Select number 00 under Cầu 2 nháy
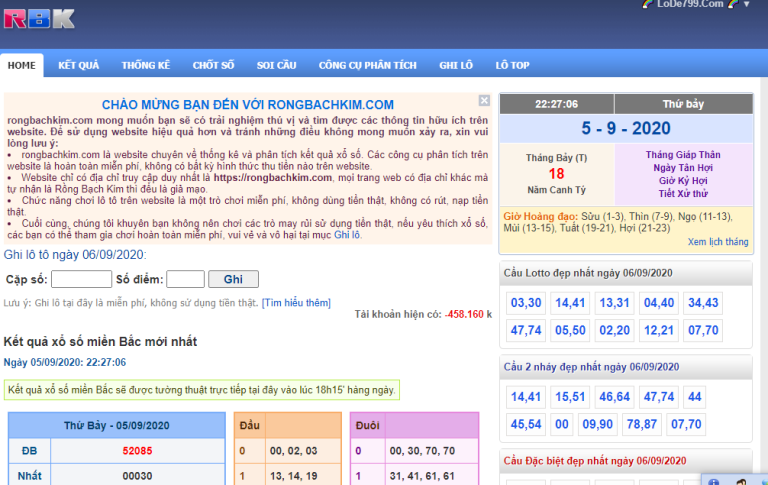This screenshot has width=768, height=485. (x=561, y=424)
